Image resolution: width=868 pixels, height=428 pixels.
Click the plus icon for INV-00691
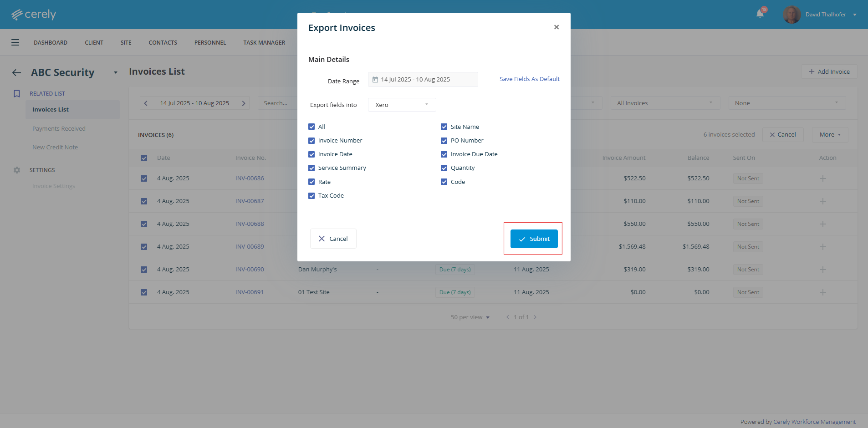click(823, 292)
